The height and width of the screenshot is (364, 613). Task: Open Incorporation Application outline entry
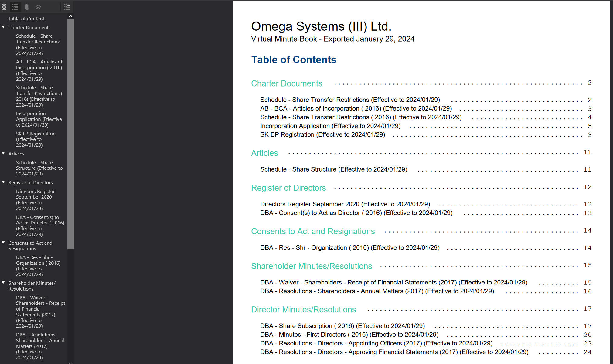coord(39,119)
